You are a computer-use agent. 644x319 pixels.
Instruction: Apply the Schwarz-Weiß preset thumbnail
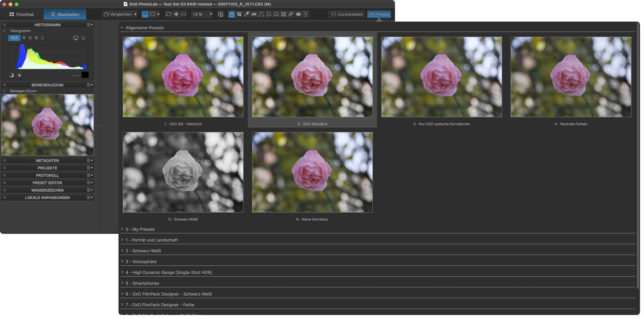tap(183, 172)
